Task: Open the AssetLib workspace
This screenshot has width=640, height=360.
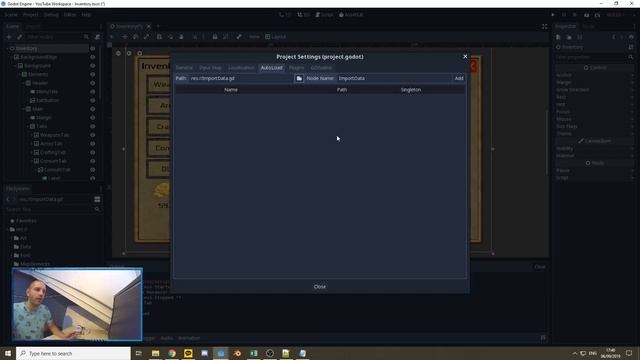Action: click(351, 15)
